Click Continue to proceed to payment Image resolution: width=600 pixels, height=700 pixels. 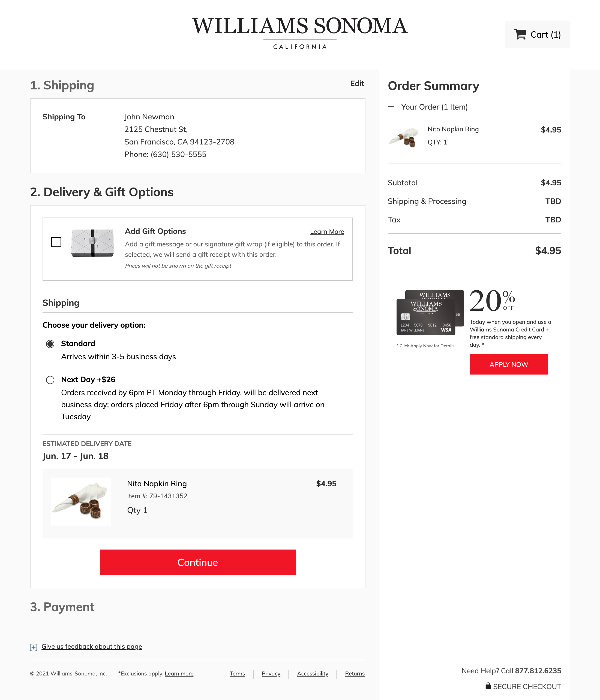point(198,562)
